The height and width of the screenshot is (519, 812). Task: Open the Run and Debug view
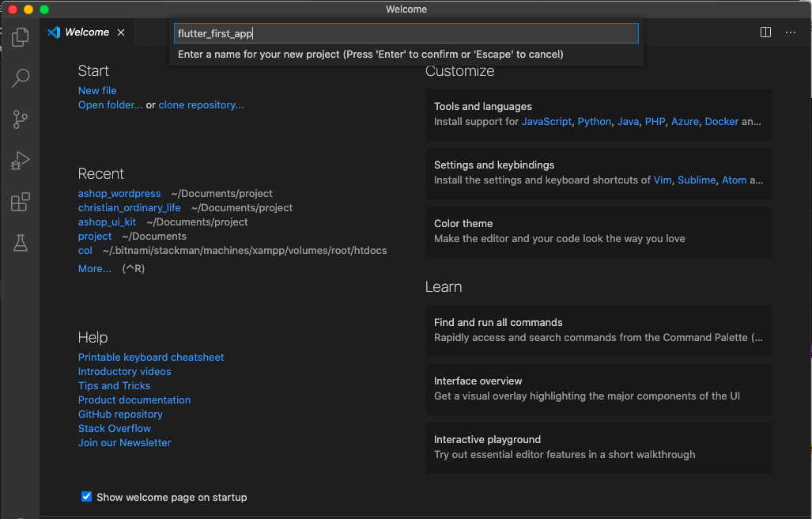(21, 161)
